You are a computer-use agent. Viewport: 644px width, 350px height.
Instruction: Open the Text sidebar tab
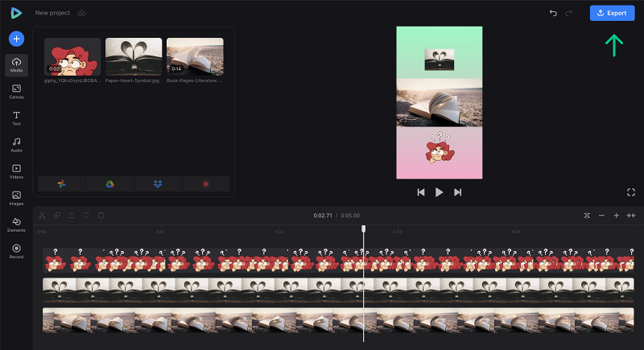coord(16,118)
